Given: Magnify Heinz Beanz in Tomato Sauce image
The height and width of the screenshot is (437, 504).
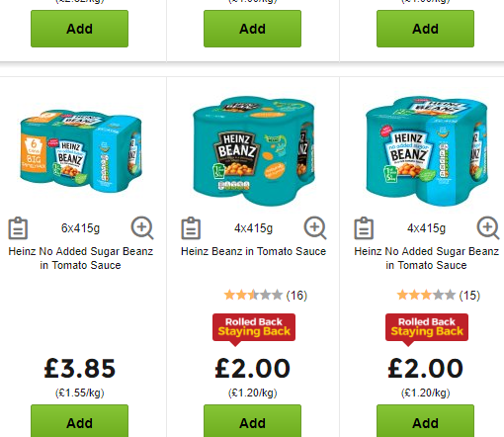Looking at the screenshot, I should pos(315,227).
